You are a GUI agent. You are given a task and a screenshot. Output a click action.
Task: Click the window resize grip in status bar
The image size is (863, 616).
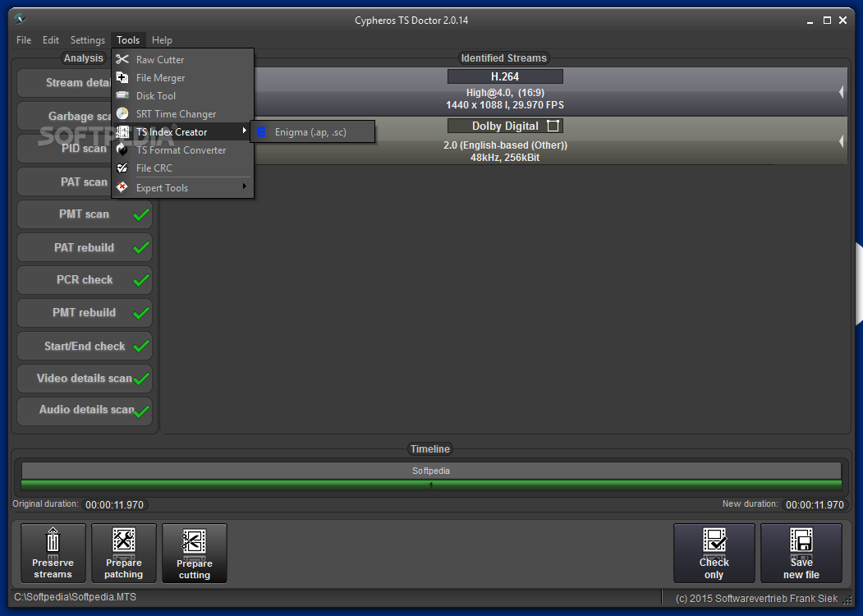[847, 600]
